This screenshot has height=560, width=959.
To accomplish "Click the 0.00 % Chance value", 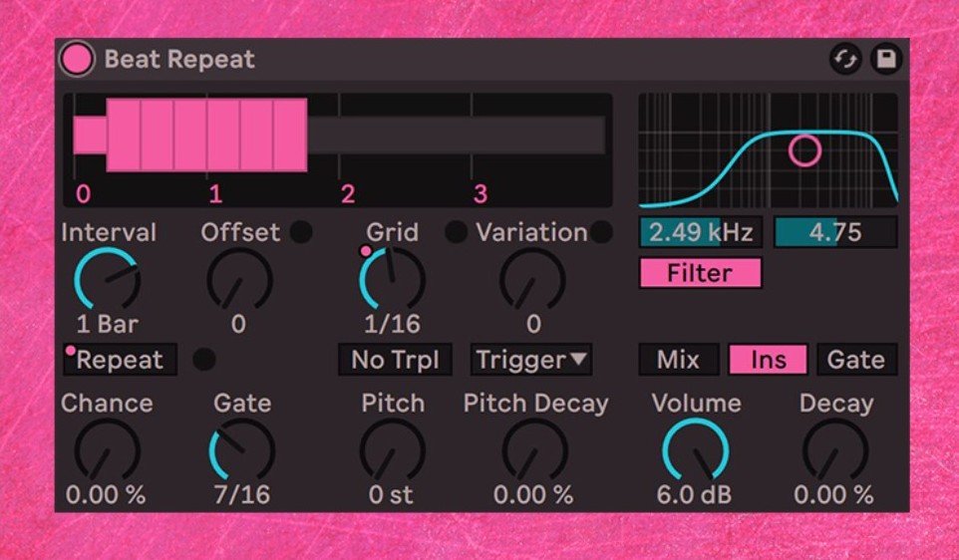I will pos(106,494).
